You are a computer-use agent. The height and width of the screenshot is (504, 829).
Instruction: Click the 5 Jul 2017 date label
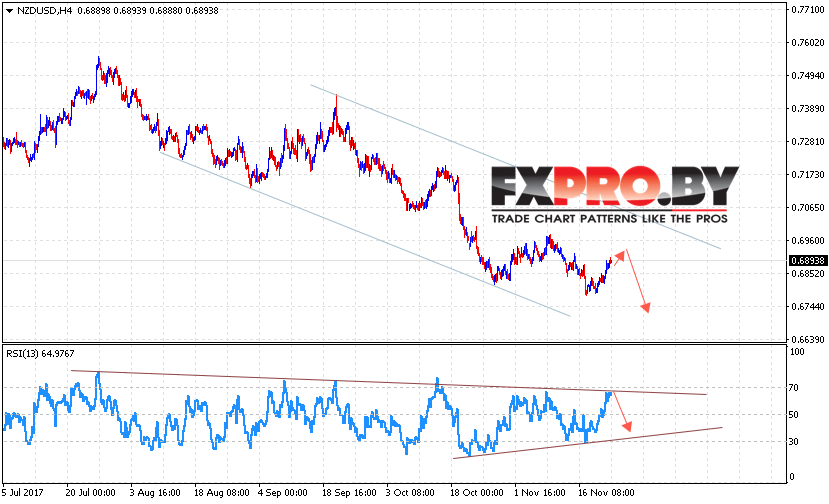tap(23, 493)
